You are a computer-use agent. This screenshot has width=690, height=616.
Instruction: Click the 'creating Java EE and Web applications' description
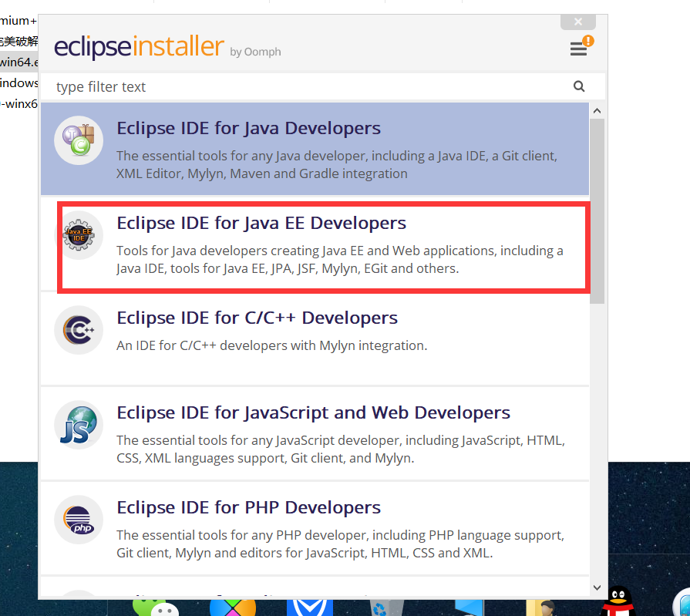point(340,259)
